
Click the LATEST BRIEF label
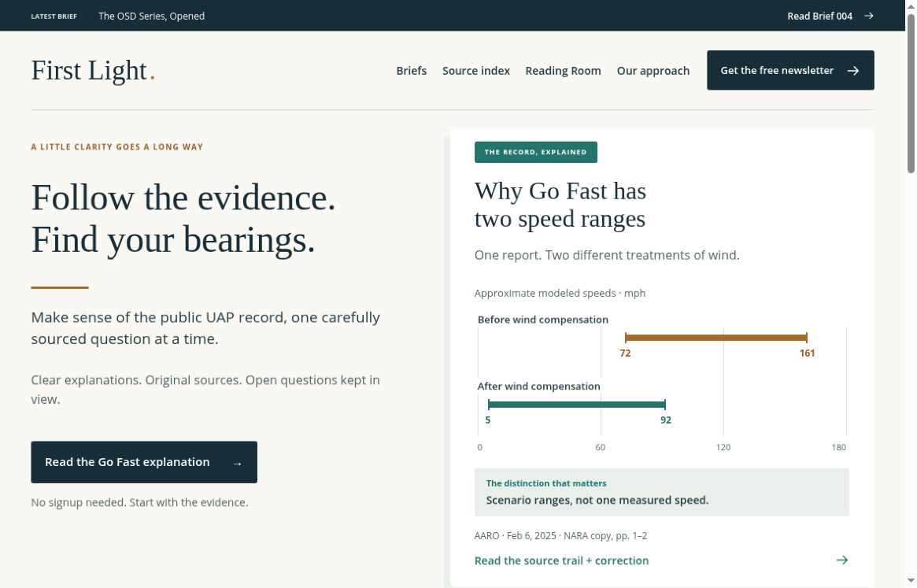coord(54,17)
